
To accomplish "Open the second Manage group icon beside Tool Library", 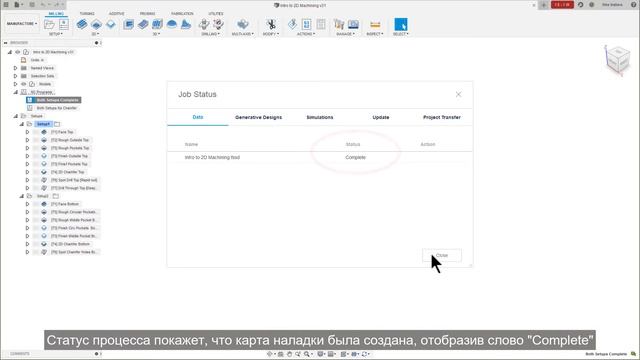I will 353,24.
